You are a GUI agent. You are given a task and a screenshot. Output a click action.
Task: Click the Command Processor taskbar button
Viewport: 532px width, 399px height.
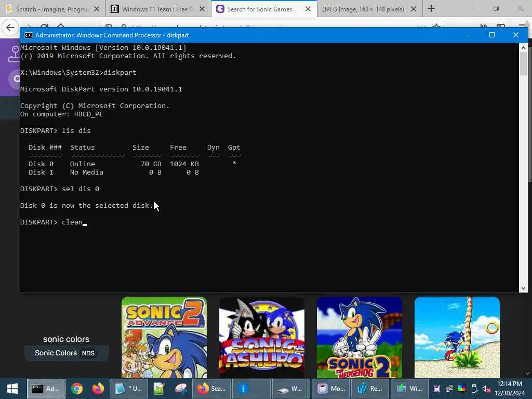46,389
